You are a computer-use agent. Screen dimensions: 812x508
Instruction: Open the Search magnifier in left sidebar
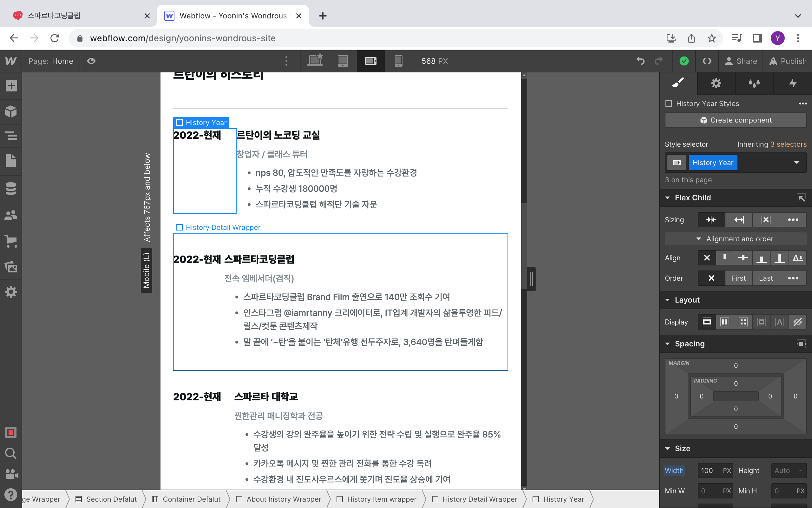[x=11, y=453]
